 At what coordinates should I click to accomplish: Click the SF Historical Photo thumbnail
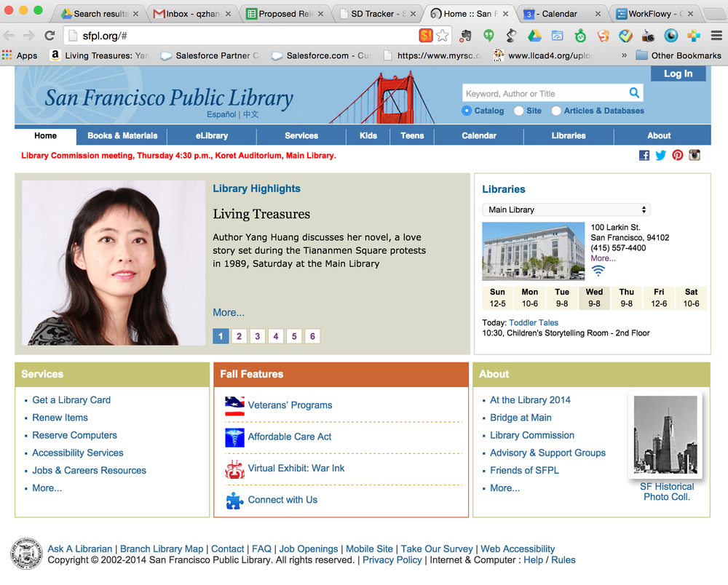click(x=665, y=434)
